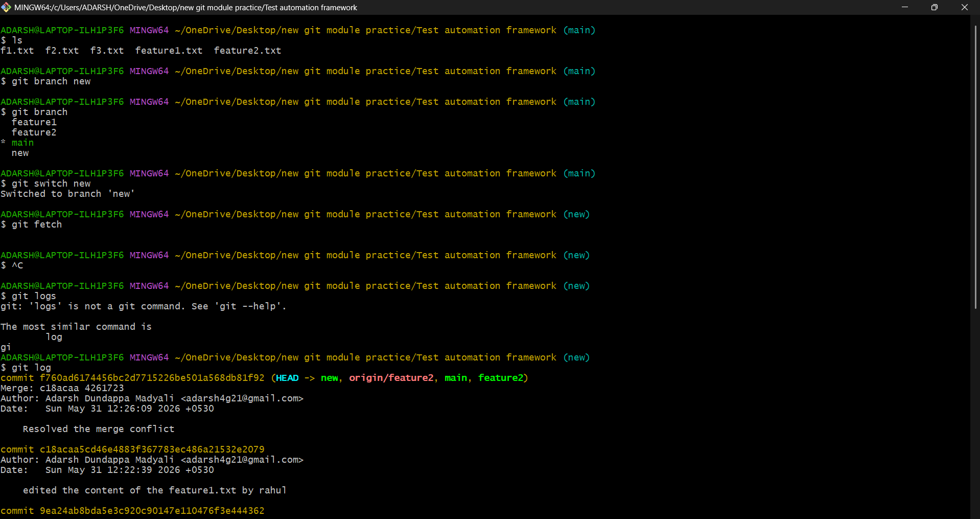Click the cyan 'HEAD' ref label
The height and width of the screenshot is (519, 980).
click(287, 378)
